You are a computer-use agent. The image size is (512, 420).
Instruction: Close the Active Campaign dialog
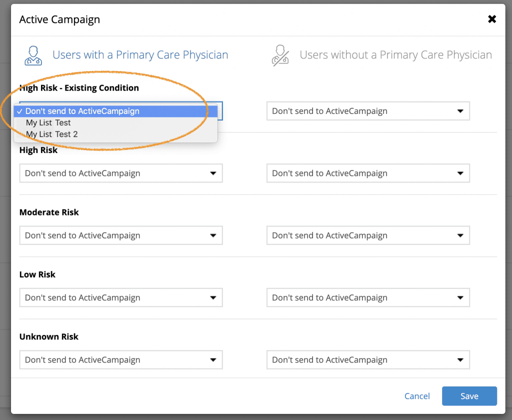pos(492,19)
